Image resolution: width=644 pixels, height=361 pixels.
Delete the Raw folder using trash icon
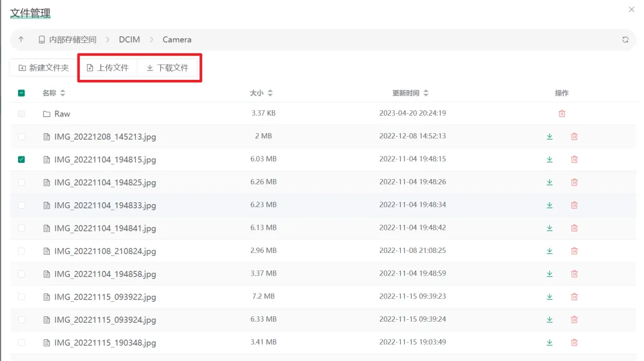click(562, 113)
